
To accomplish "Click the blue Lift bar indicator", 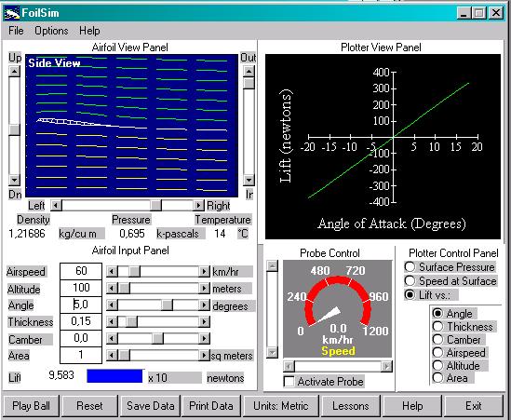I will click(x=114, y=376).
